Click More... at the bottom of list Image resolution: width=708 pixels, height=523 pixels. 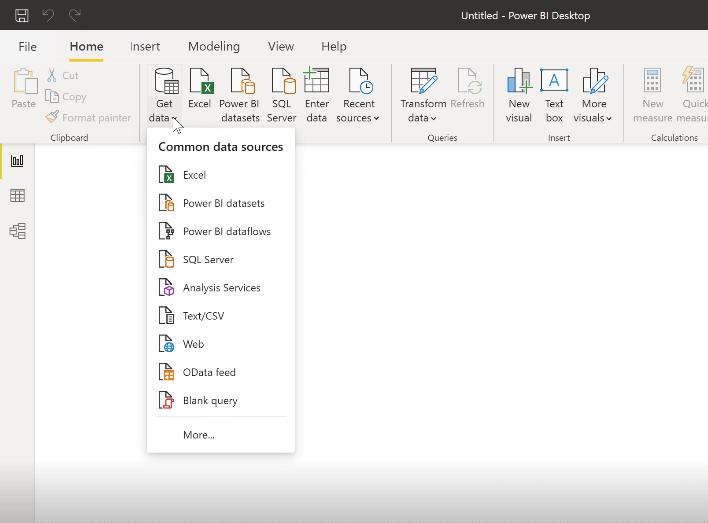198,435
